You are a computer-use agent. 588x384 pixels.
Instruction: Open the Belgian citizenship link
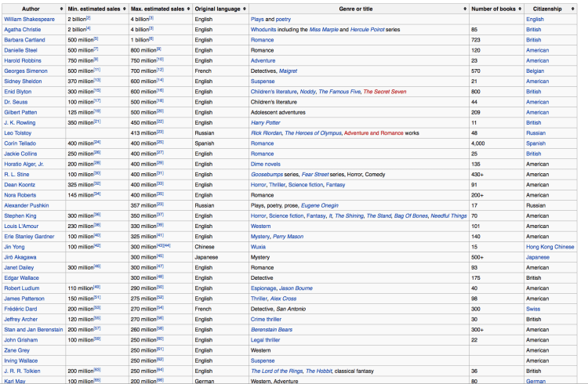pos(535,71)
